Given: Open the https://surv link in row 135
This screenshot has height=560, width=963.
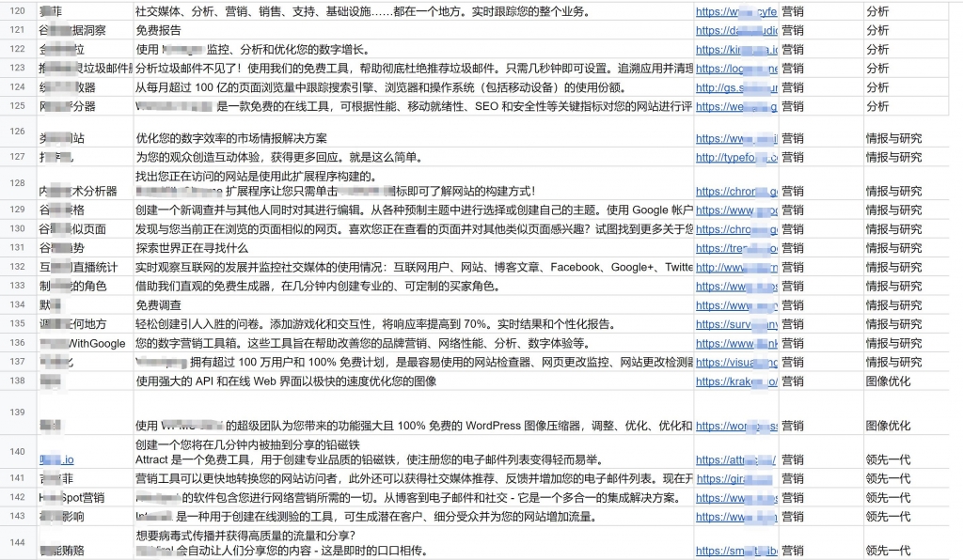Looking at the screenshot, I should 736,324.
